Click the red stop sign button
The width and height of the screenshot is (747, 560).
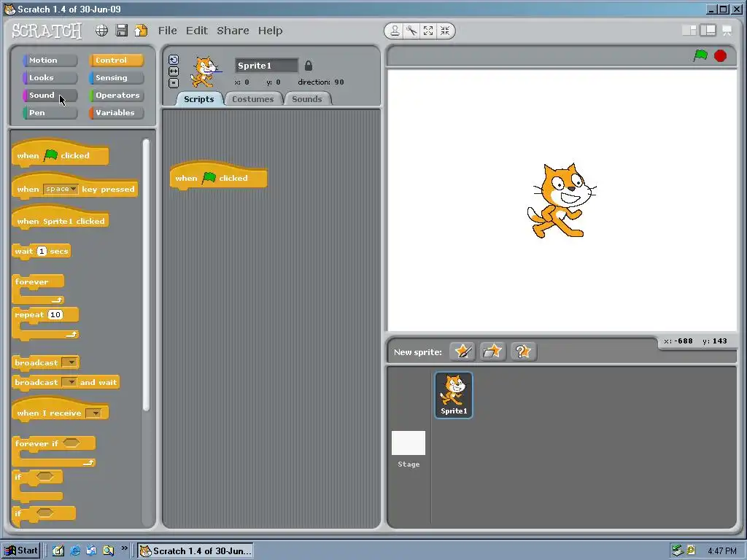pos(720,55)
